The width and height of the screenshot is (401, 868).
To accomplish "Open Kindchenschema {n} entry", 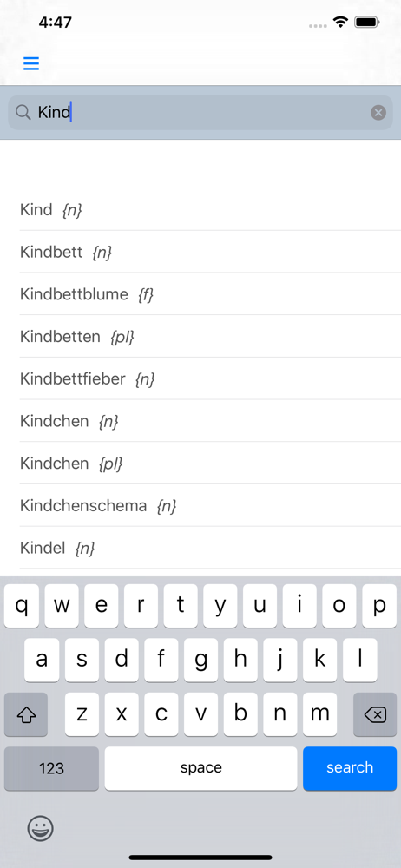I will 210,505.
